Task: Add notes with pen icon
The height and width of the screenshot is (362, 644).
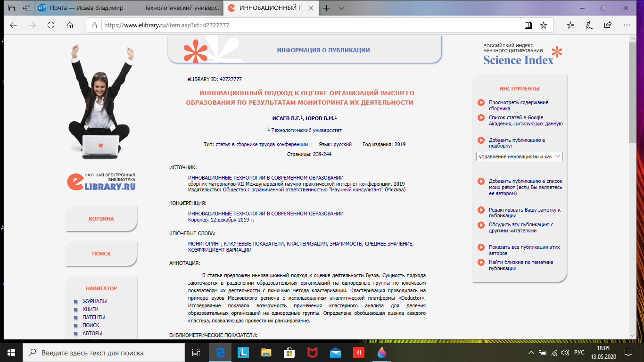Action: (589, 25)
